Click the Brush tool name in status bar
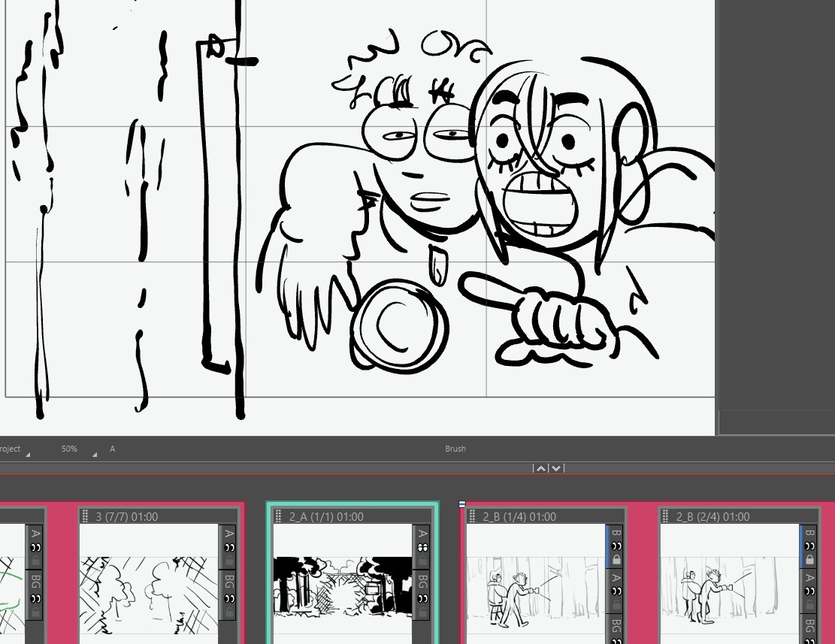Viewport: 835px width, 644px height. [455, 449]
